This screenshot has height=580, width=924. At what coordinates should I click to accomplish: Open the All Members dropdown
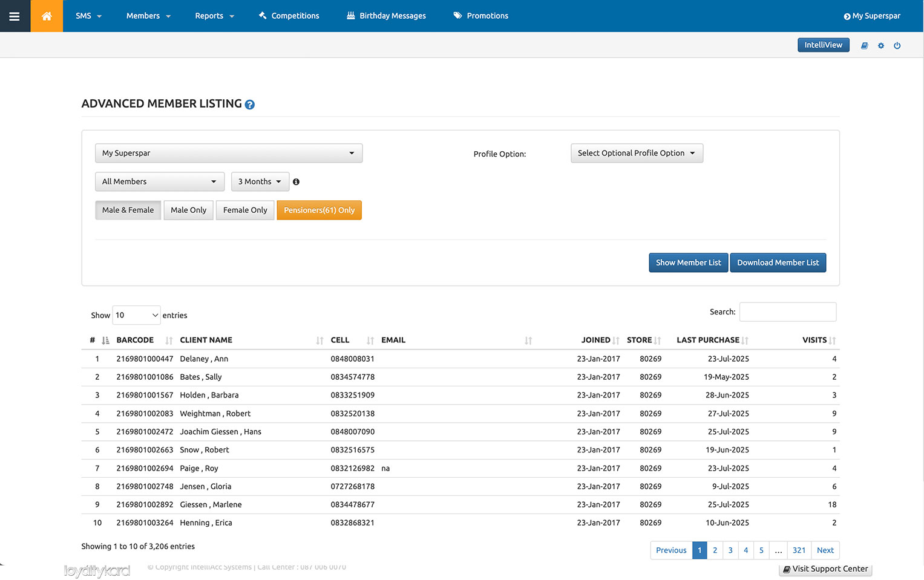coord(160,181)
